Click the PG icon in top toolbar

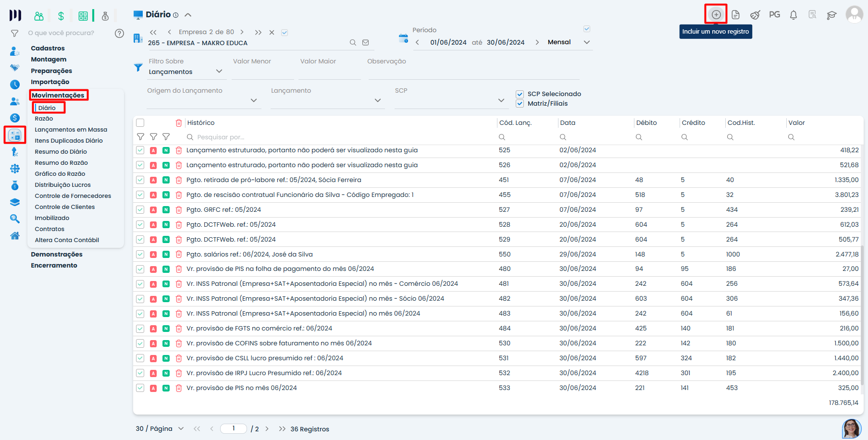coord(774,14)
